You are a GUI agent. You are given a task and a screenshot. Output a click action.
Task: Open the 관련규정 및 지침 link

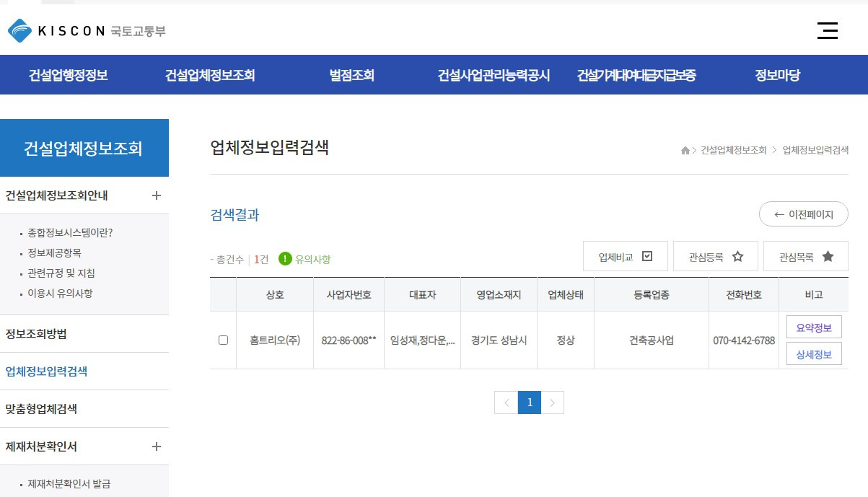[x=61, y=273]
